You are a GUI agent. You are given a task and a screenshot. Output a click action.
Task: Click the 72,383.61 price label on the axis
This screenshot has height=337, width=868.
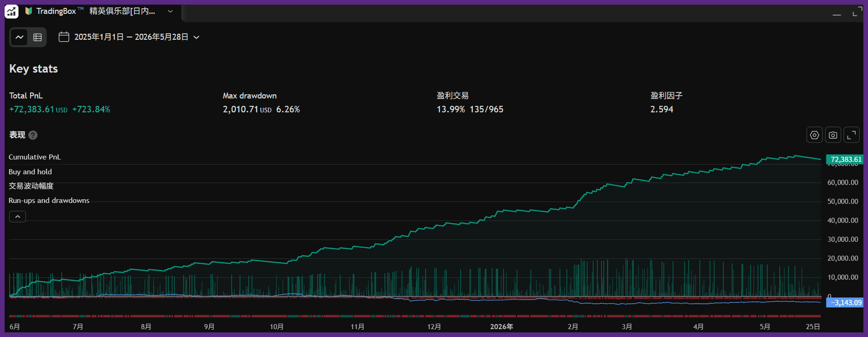click(845, 159)
